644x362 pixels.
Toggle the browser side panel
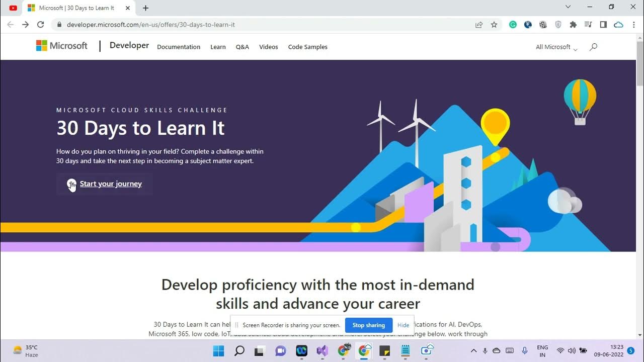click(603, 25)
